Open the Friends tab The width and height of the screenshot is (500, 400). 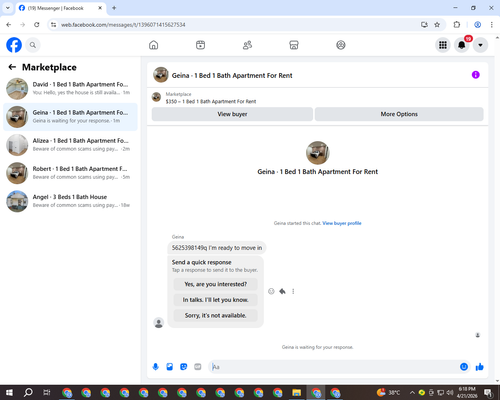tap(247, 45)
